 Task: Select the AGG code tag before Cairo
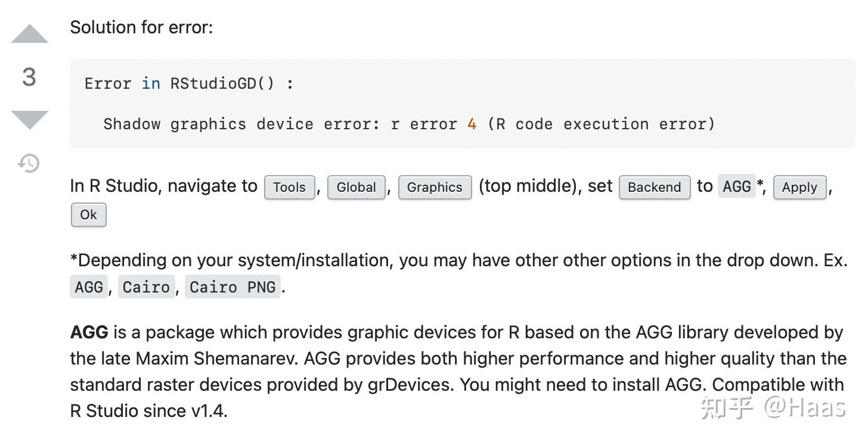point(89,287)
